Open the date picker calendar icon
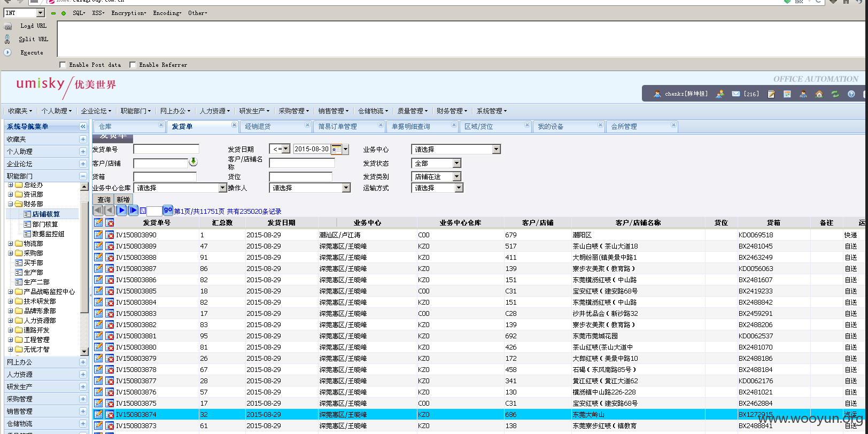The height and width of the screenshot is (434, 868). (336, 149)
